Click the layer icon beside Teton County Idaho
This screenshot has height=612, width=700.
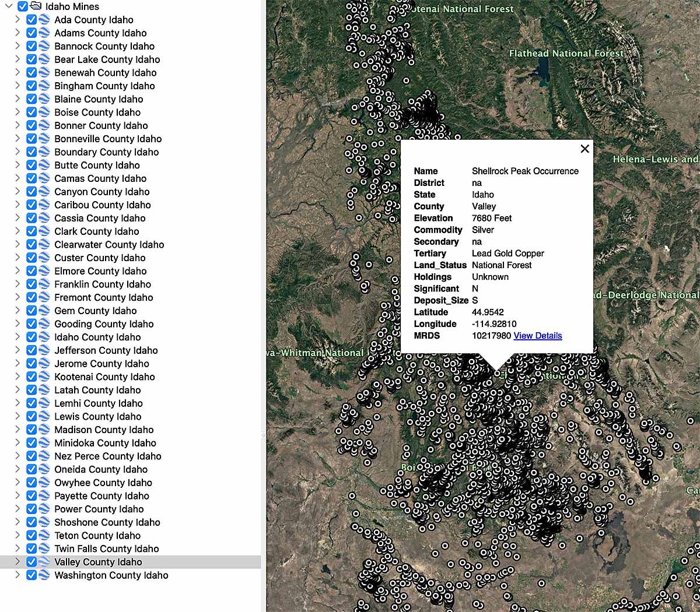(x=44, y=535)
